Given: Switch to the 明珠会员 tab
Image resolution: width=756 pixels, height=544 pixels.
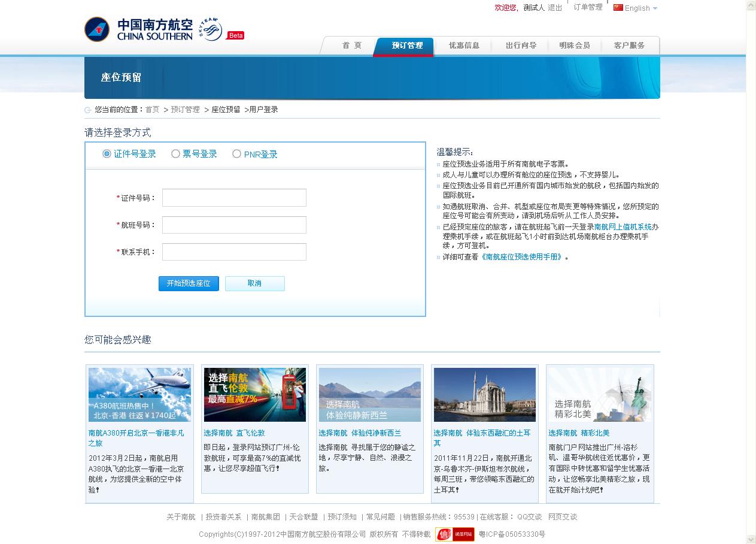Looking at the screenshot, I should click(x=574, y=46).
